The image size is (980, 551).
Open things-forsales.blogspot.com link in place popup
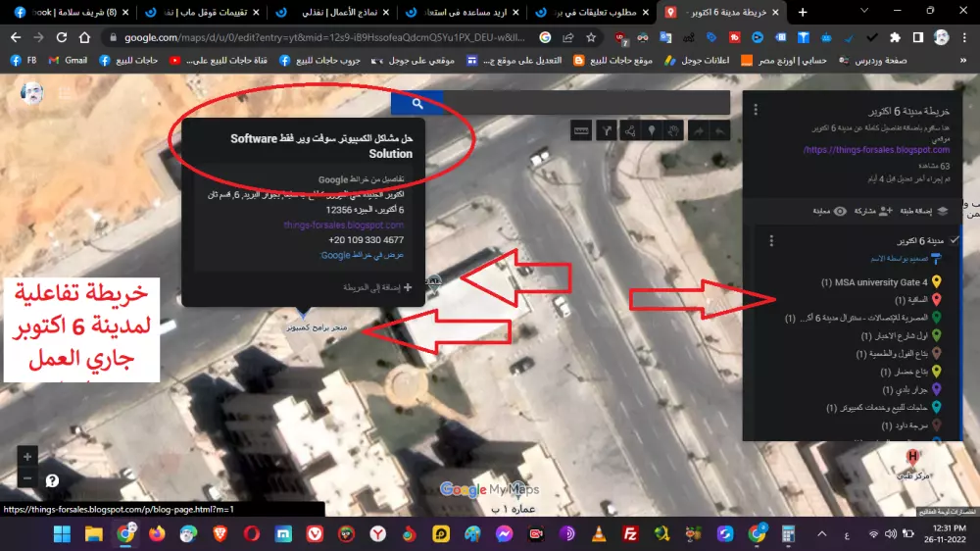tap(343, 225)
